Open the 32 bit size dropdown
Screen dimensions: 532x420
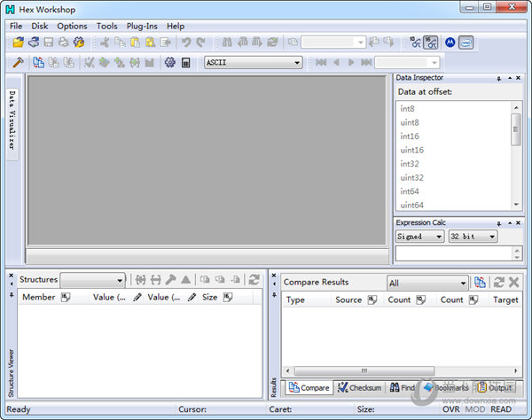[x=473, y=237]
